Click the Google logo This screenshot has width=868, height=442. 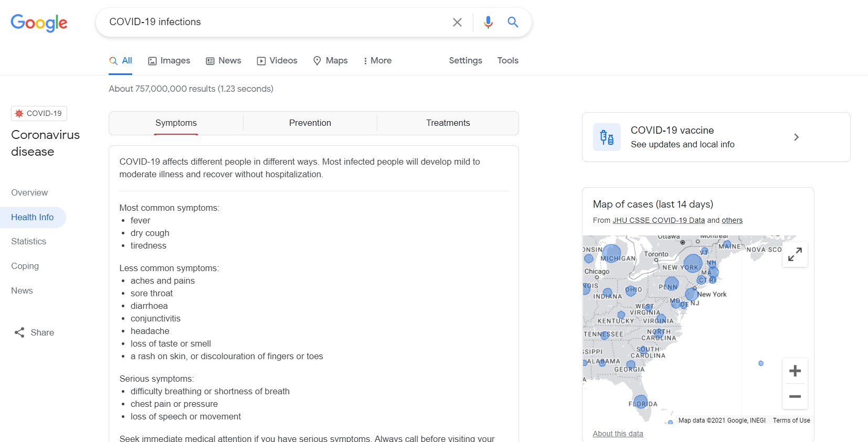39,23
